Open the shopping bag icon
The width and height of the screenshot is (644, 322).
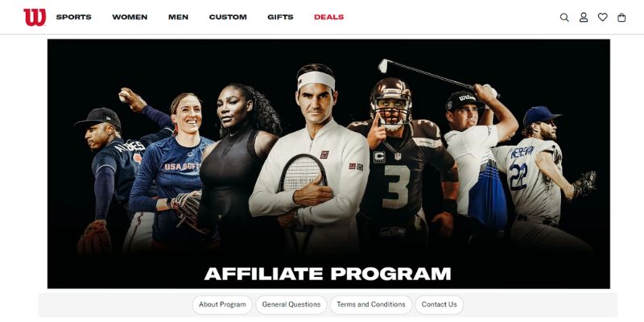(621, 17)
